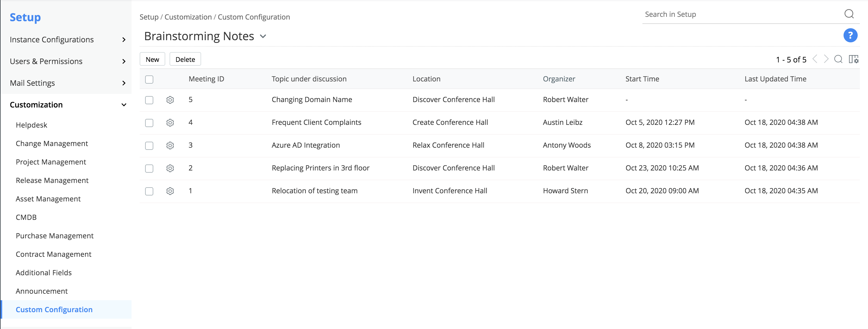Select checkbox for Replacing Printers in 3rd floor

pos(149,168)
